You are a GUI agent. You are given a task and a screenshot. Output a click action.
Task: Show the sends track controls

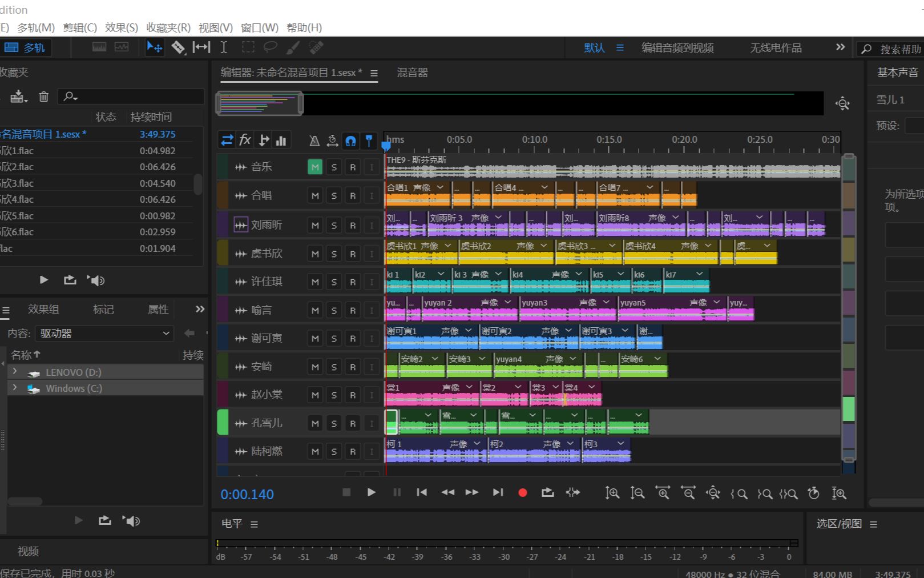pyautogui.click(x=264, y=140)
